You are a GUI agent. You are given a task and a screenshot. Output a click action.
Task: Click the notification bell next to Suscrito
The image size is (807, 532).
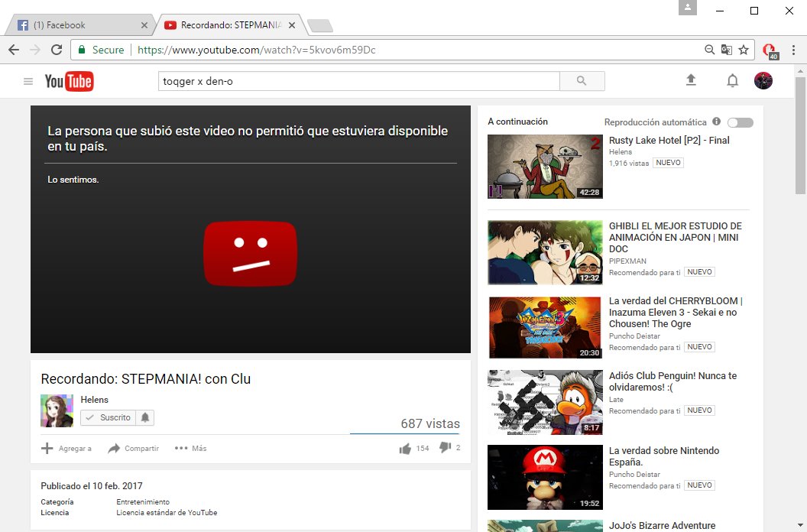(x=145, y=417)
